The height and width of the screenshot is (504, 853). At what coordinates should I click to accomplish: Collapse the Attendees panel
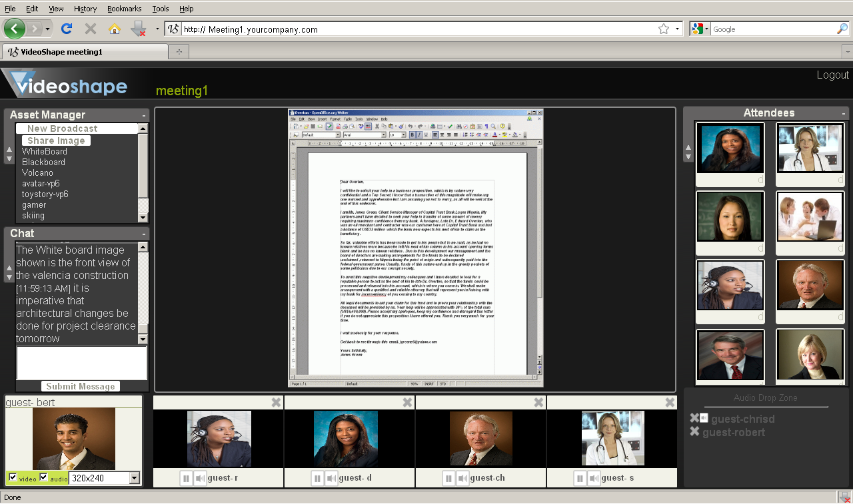tap(844, 113)
